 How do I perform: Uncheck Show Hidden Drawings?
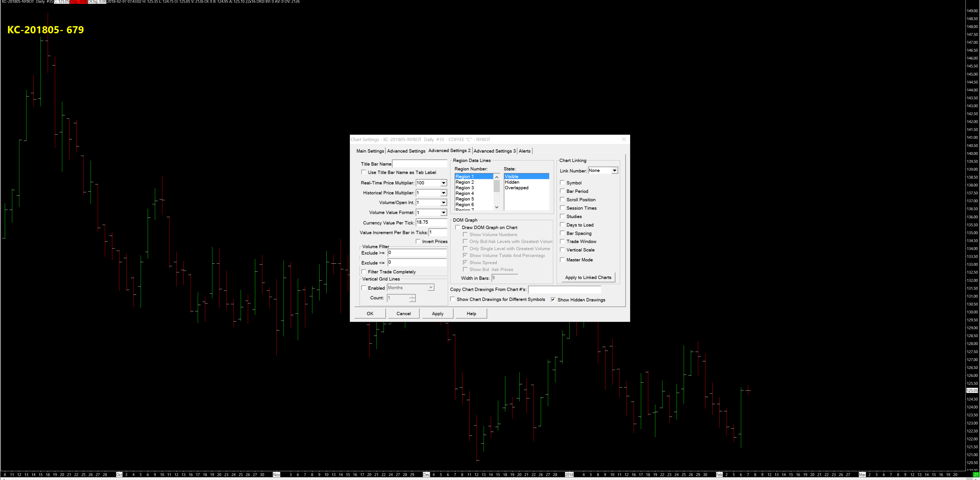click(553, 300)
